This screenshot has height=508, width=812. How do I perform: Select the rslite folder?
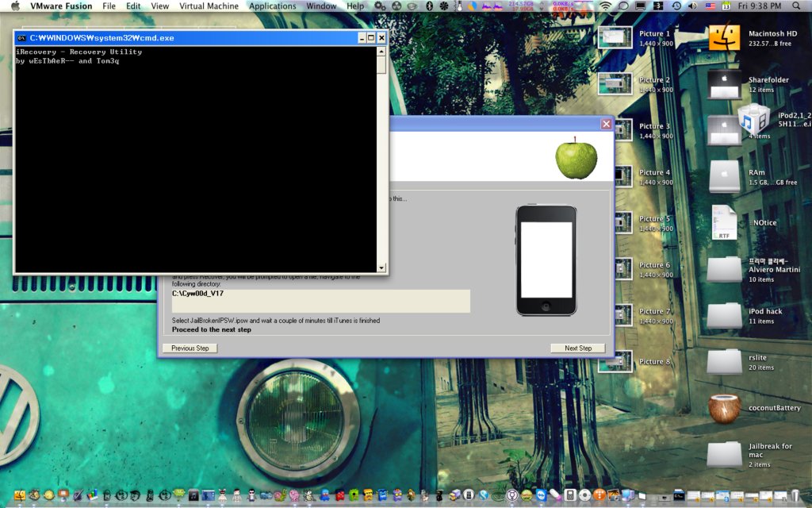click(x=724, y=361)
